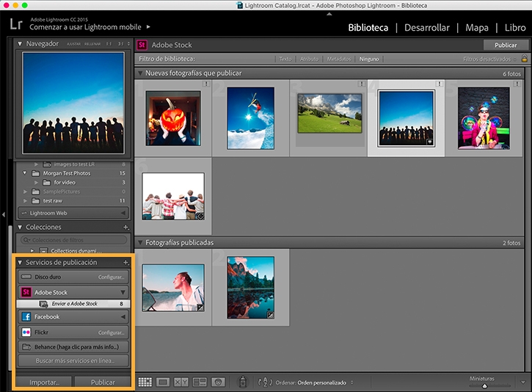
Task: Enable the Metadatos library filter
Action: point(338,59)
